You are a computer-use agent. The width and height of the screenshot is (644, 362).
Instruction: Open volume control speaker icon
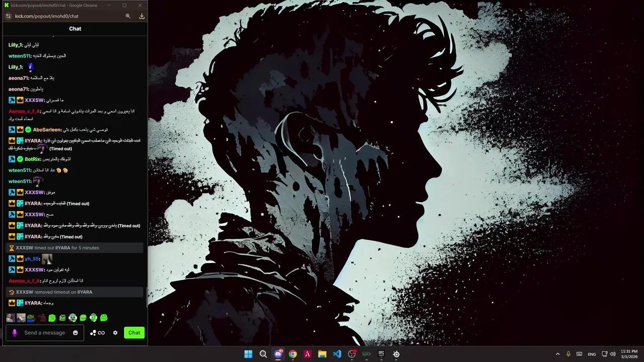613,354
